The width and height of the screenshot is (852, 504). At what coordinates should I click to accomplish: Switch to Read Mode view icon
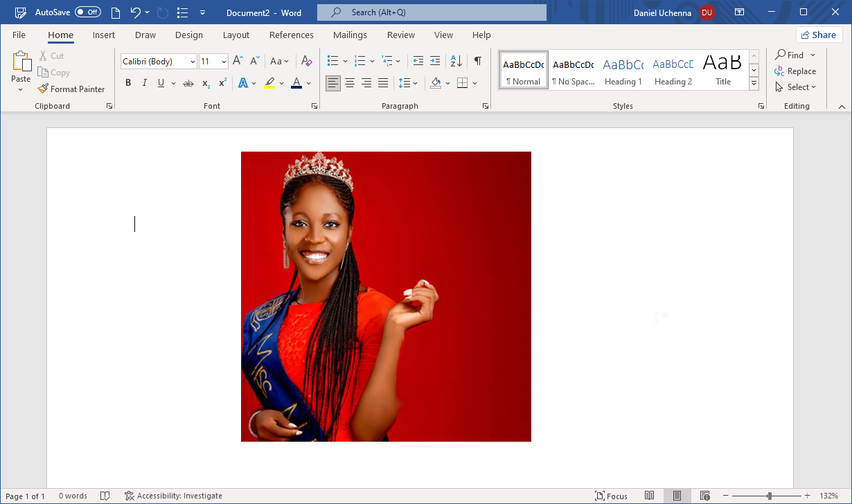[649, 496]
